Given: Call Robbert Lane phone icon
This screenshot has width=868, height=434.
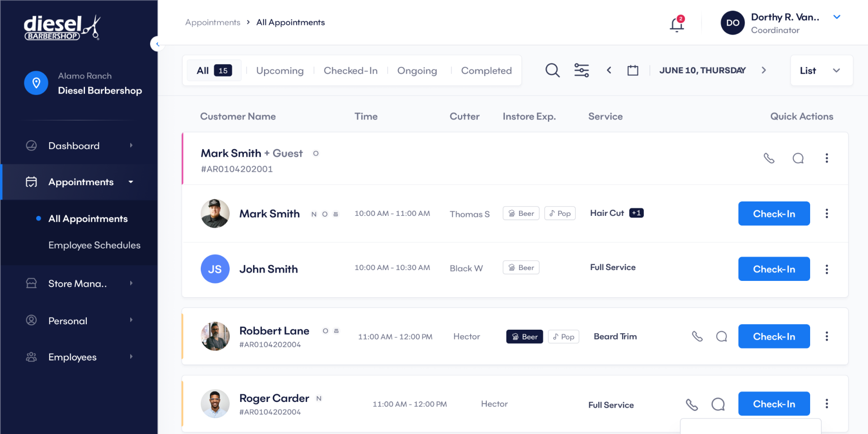Looking at the screenshot, I should pyautogui.click(x=697, y=336).
